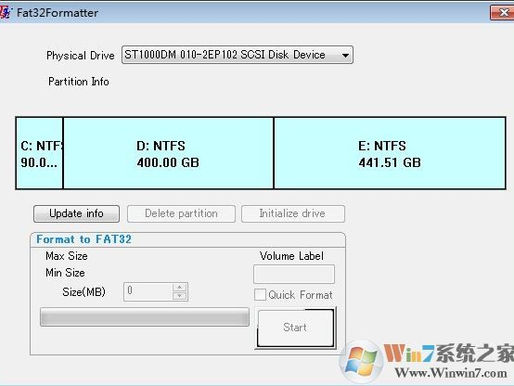Viewport: 514px width, 386px height.
Task: Click the Fat32Formatter app icon in title bar
Action: pyautogui.click(x=5, y=13)
